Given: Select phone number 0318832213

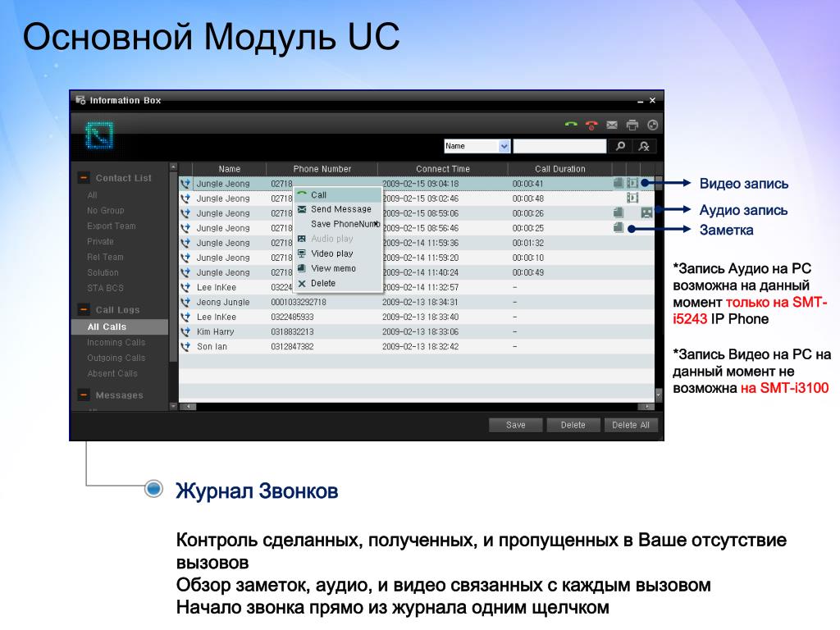Looking at the screenshot, I should tap(292, 331).
